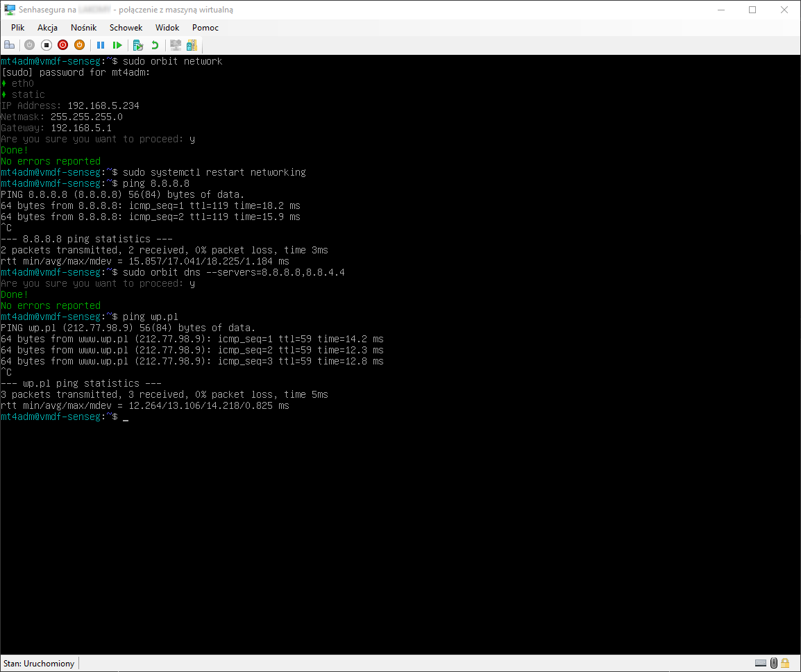Click the rightmost toolbar icon with yellow folder
This screenshot has width=801, height=672.
(192, 45)
